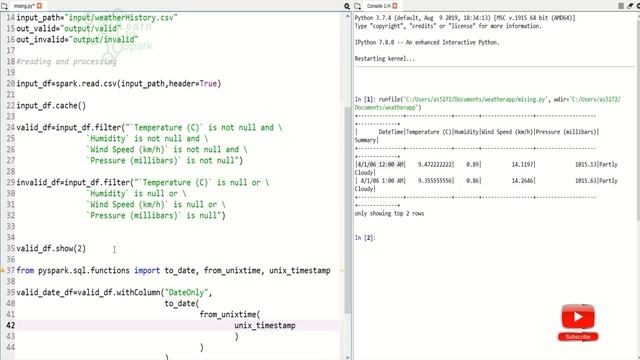Open the editor browse tabs icon
640x360 pixels.
pyautogui.click(x=4, y=6)
